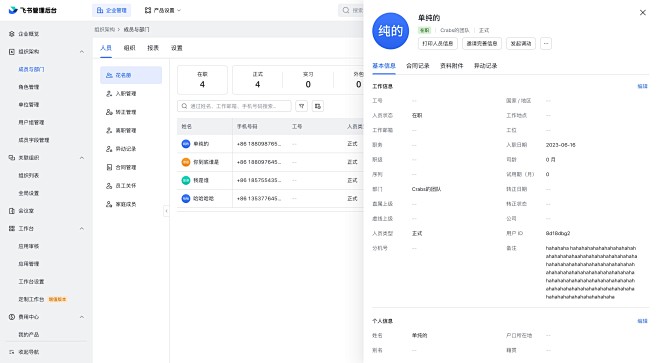
Task: Click the 家庭成员 icon
Action: (x=109, y=204)
